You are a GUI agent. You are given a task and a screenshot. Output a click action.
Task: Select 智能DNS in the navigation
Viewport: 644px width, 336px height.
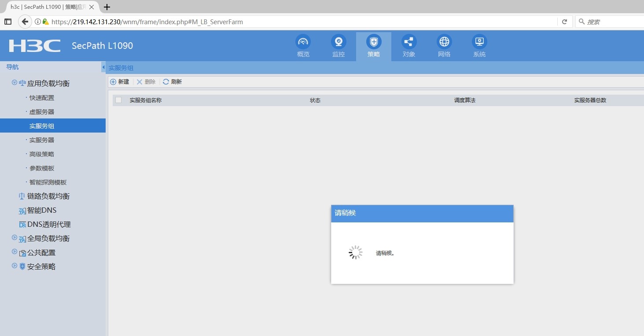click(41, 210)
